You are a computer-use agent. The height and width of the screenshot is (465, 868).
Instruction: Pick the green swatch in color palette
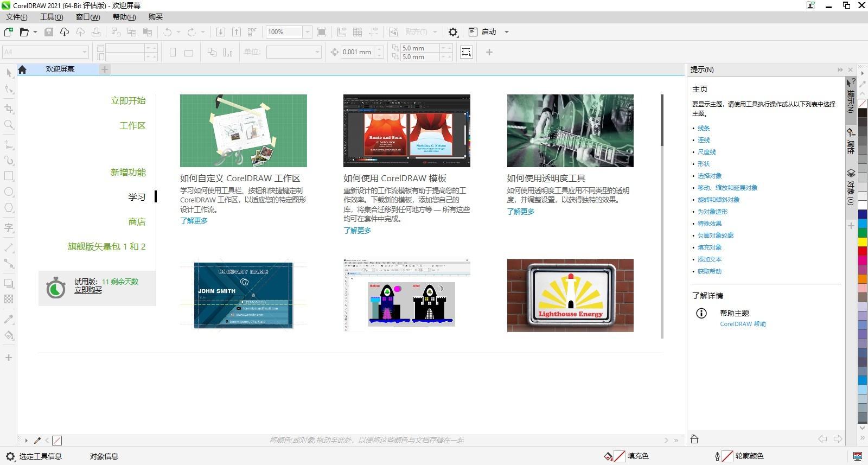pyautogui.click(x=863, y=233)
